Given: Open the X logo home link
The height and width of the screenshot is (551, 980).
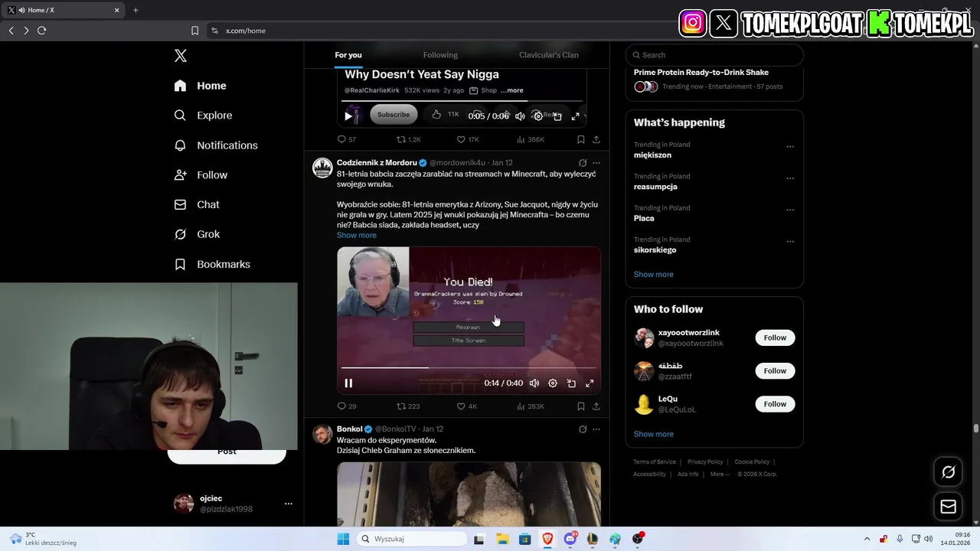Looking at the screenshot, I should point(181,55).
